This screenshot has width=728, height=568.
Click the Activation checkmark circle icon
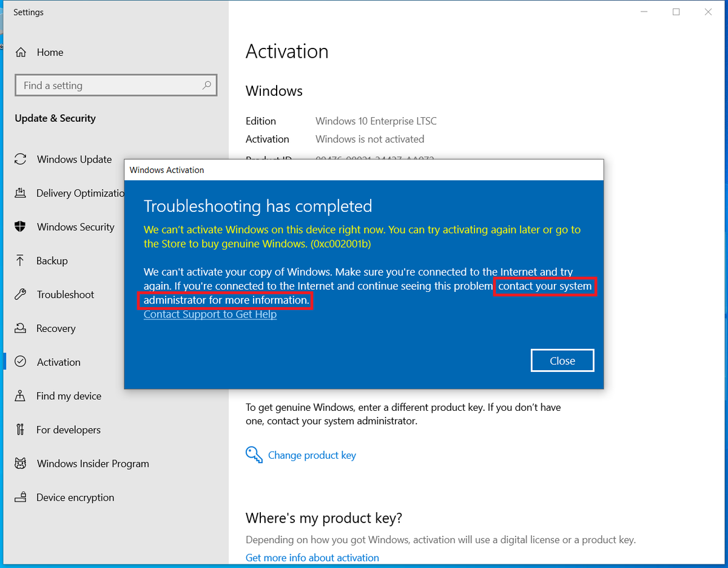(21, 362)
